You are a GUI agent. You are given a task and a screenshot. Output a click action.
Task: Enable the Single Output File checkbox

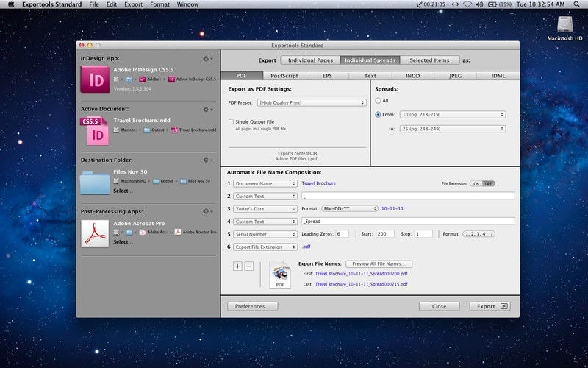(231, 121)
